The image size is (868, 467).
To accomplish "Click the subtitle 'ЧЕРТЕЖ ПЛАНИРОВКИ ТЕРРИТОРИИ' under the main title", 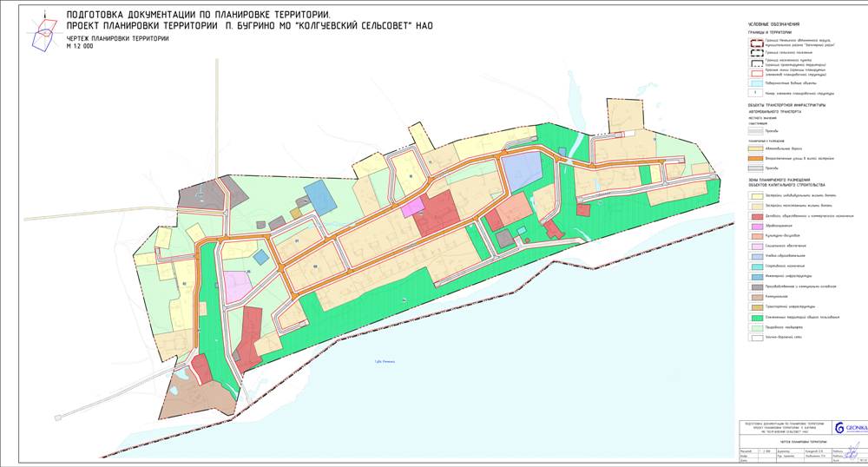I will point(117,39).
